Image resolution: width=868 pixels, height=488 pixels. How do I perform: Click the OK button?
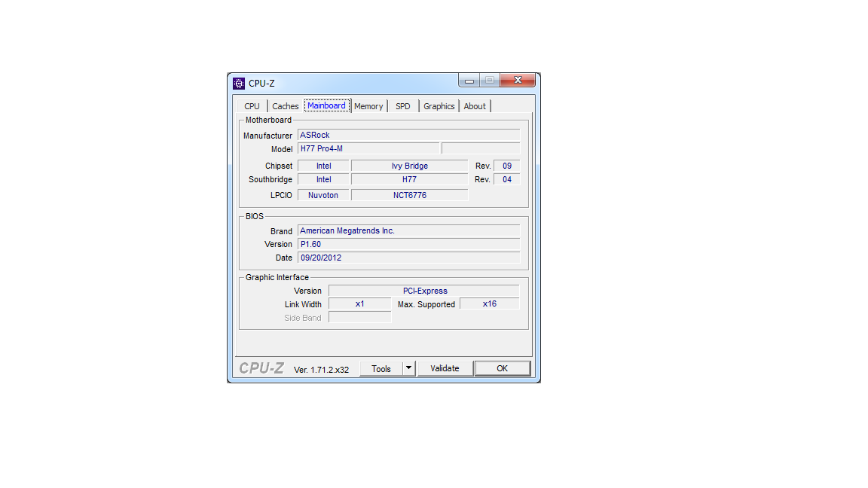502,368
